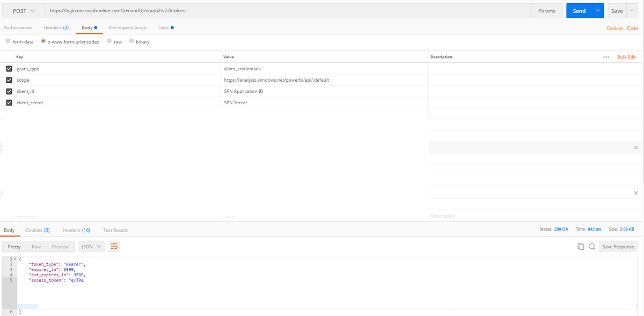Open response search with the magnifier icon

point(592,246)
